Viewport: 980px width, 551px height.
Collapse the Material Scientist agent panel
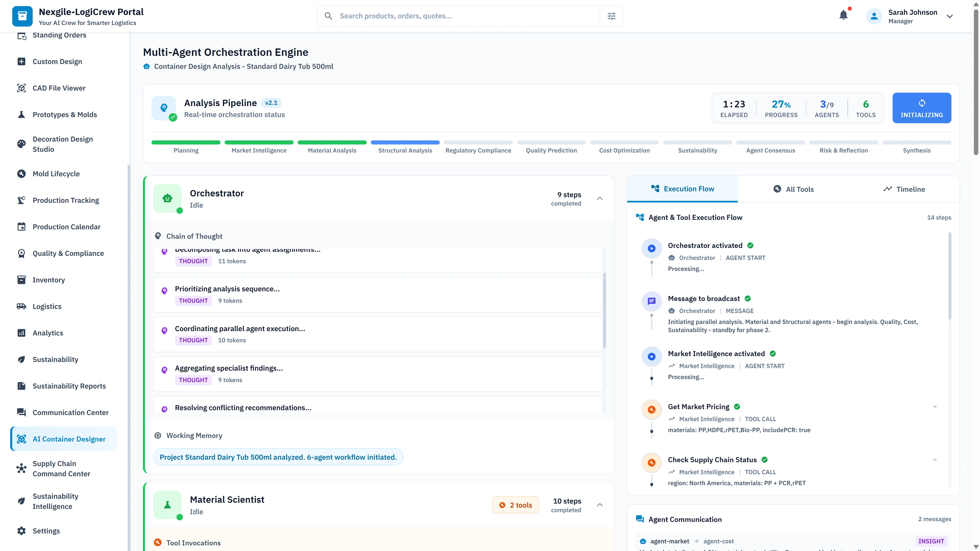coord(600,505)
